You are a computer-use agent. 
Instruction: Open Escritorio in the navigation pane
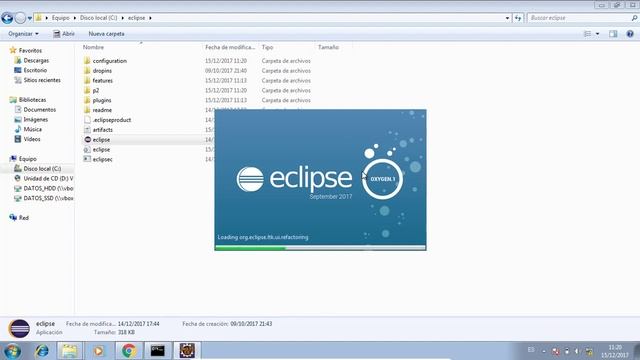click(35, 70)
